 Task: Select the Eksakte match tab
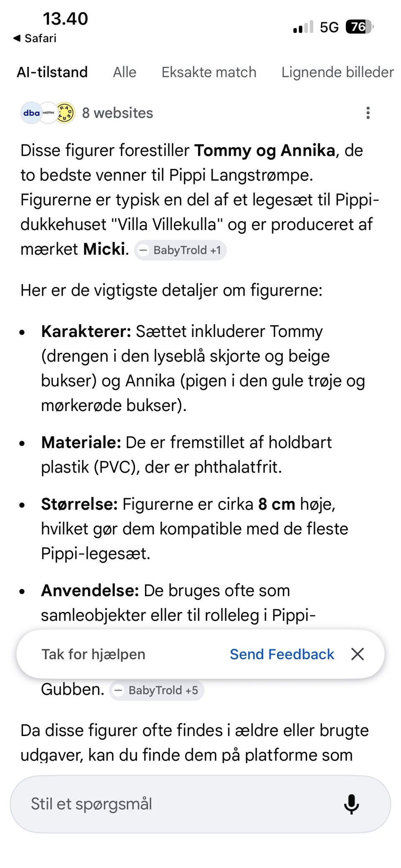pos(209,72)
